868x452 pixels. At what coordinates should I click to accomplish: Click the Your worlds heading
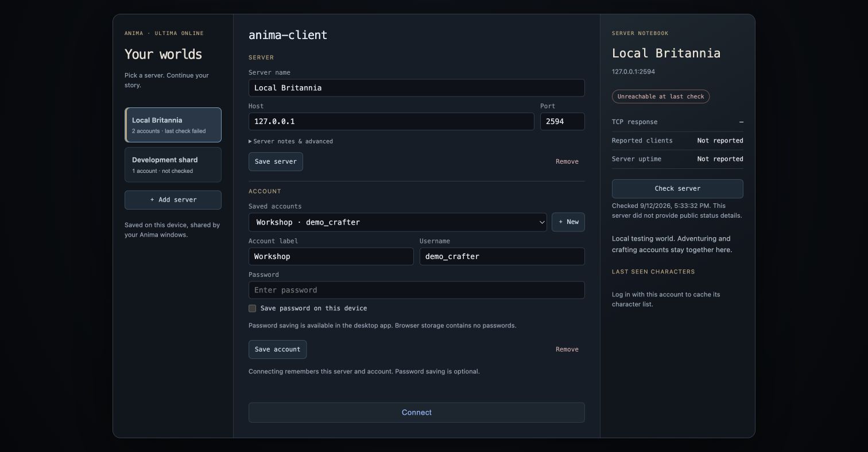click(x=163, y=55)
